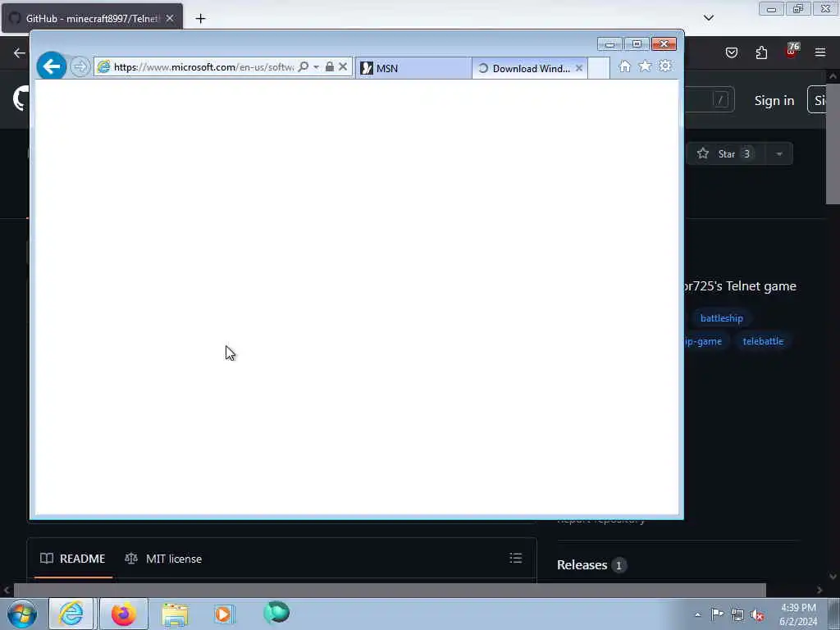The height and width of the screenshot is (630, 840).
Task: Save page to Pocket in Firefox
Action: [x=732, y=52]
